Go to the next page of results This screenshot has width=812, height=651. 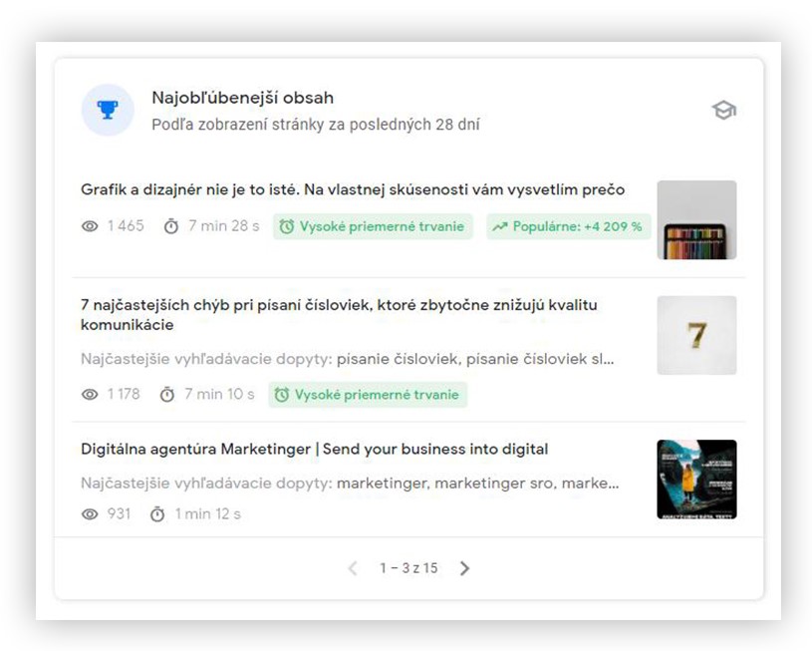click(x=464, y=568)
